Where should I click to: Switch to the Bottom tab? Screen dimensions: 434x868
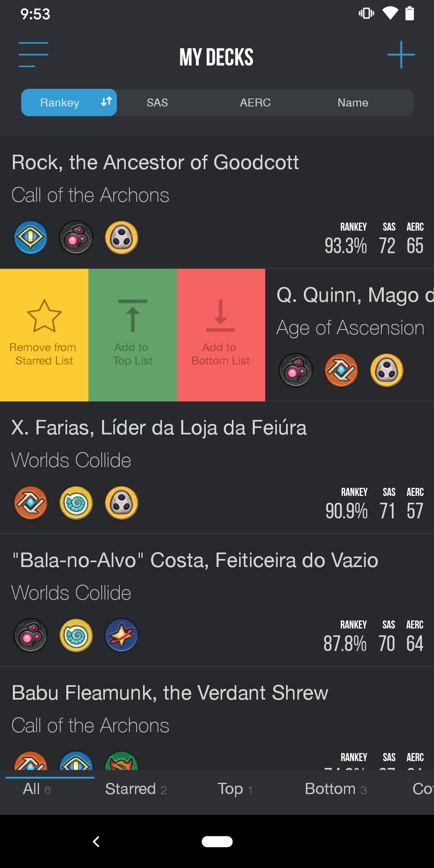pos(336,789)
